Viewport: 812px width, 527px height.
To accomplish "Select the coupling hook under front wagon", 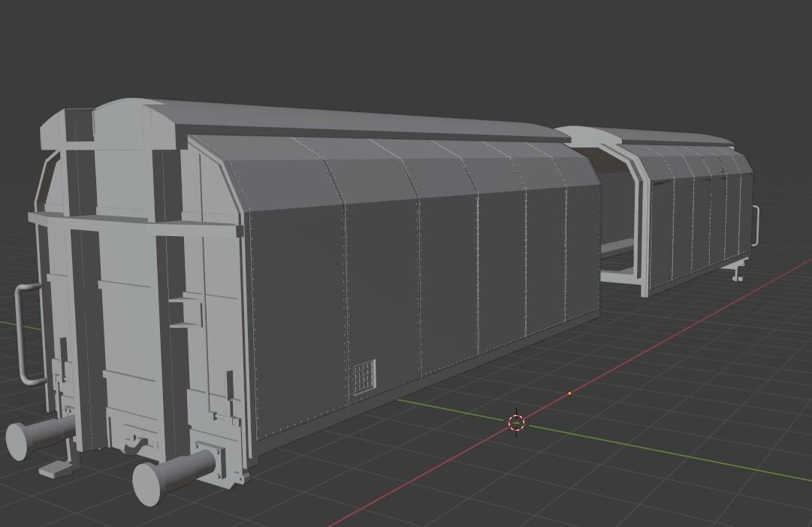I will pyautogui.click(x=134, y=445).
